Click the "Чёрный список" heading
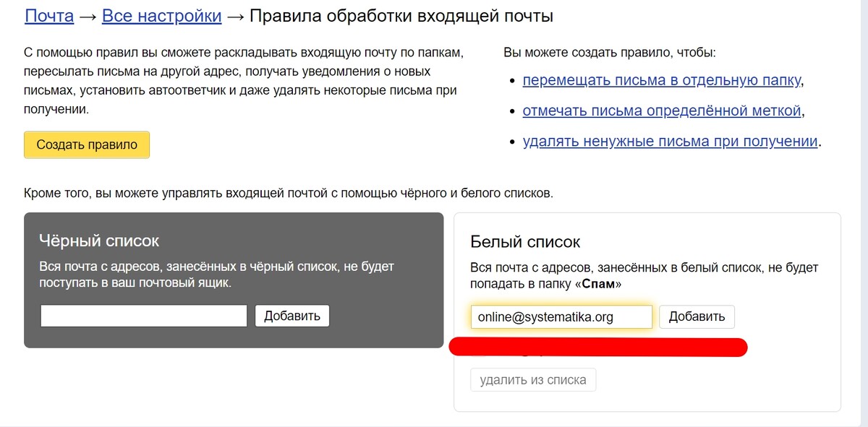868x427 pixels. [99, 241]
